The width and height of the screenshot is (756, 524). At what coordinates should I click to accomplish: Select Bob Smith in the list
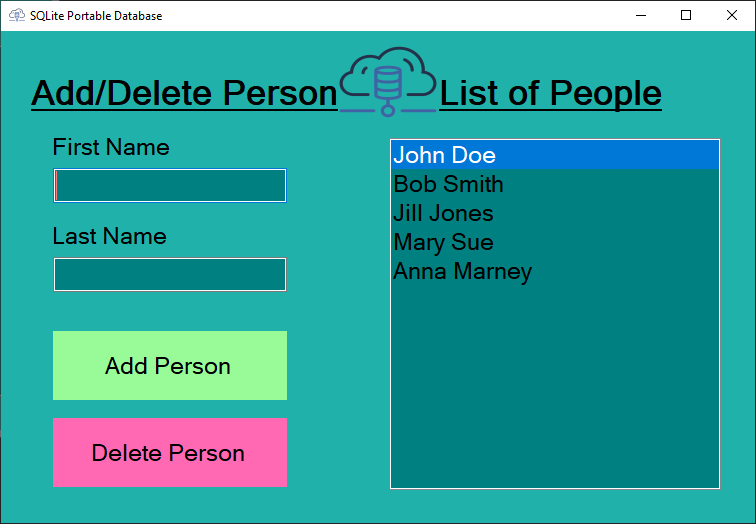point(555,184)
